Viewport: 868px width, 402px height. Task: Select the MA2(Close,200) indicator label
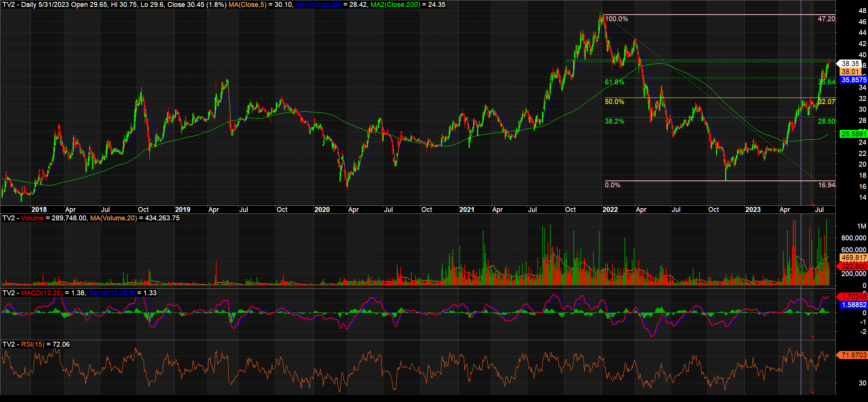coord(395,5)
